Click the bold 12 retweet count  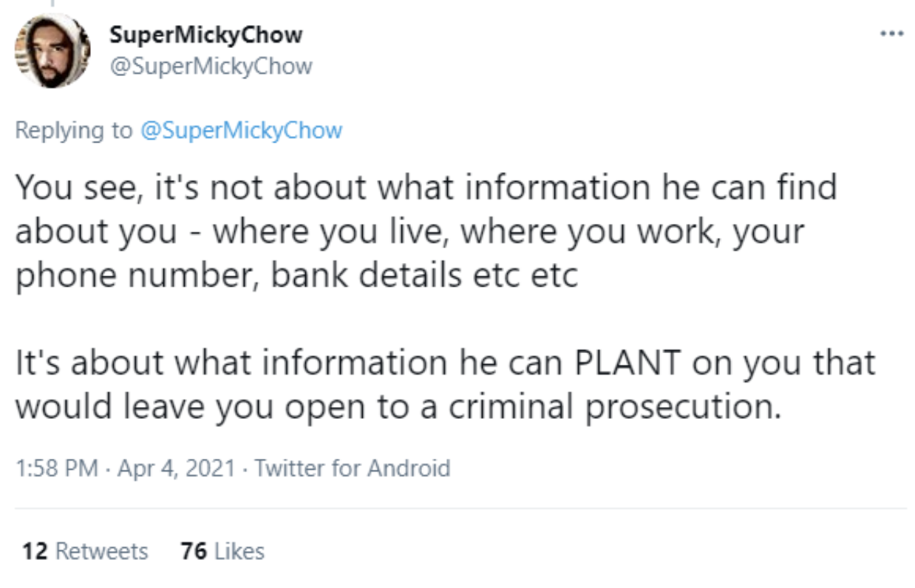click(x=35, y=551)
